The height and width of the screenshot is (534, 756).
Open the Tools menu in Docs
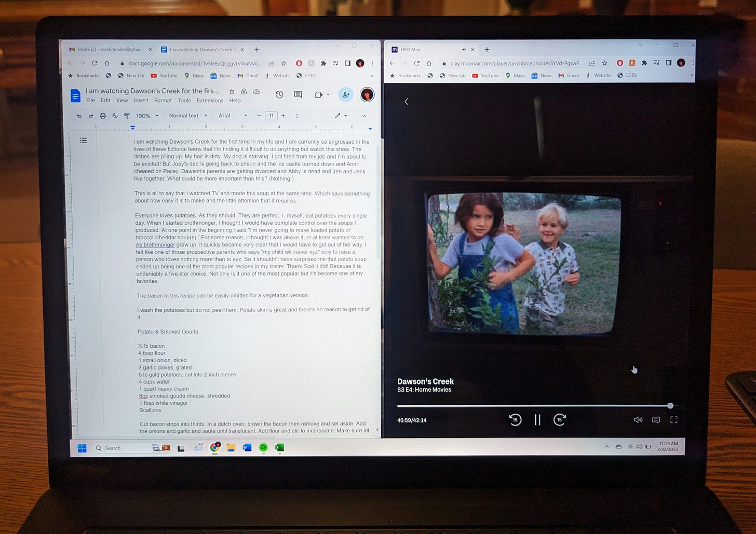(184, 101)
